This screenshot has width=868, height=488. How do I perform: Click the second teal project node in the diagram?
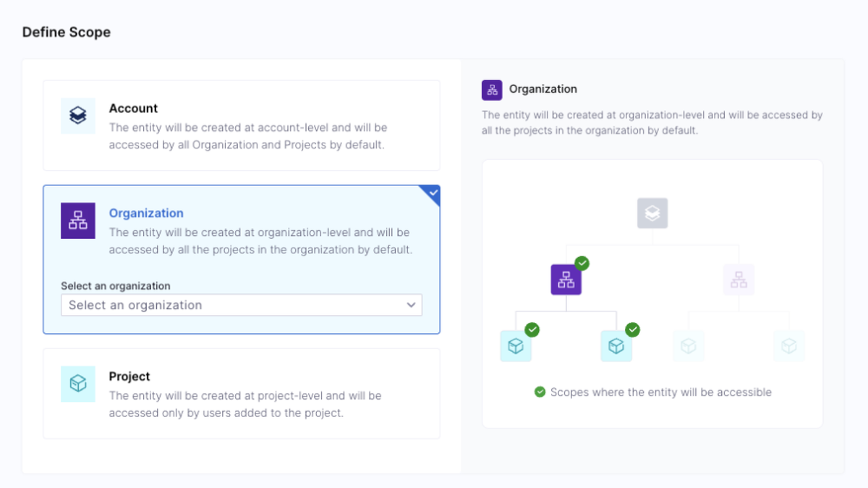pos(616,346)
